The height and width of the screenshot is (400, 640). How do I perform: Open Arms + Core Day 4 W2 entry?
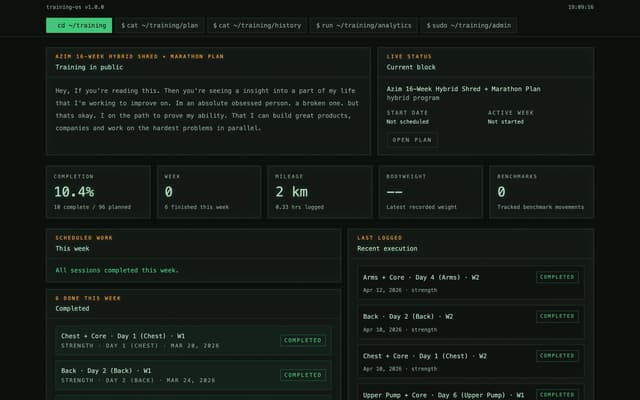pos(471,283)
